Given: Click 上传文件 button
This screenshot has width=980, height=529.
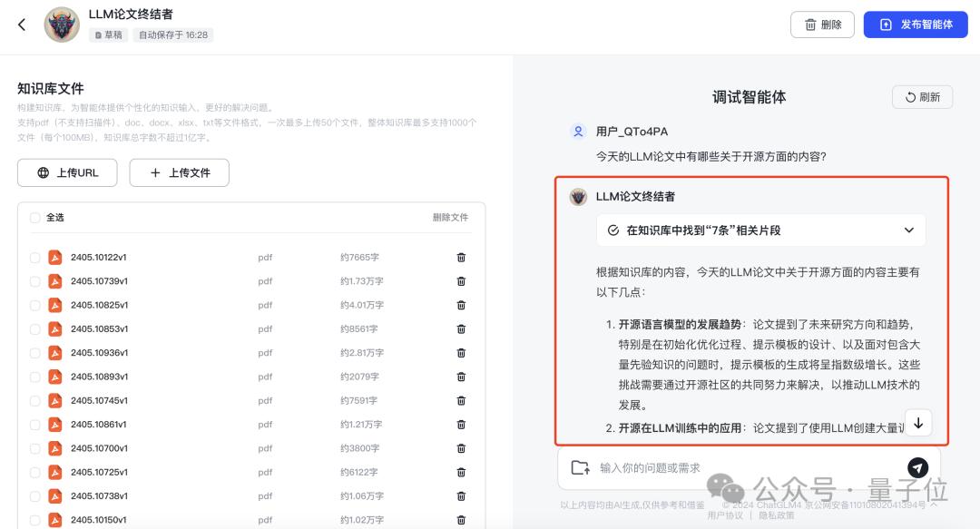Looking at the screenshot, I should [x=179, y=172].
